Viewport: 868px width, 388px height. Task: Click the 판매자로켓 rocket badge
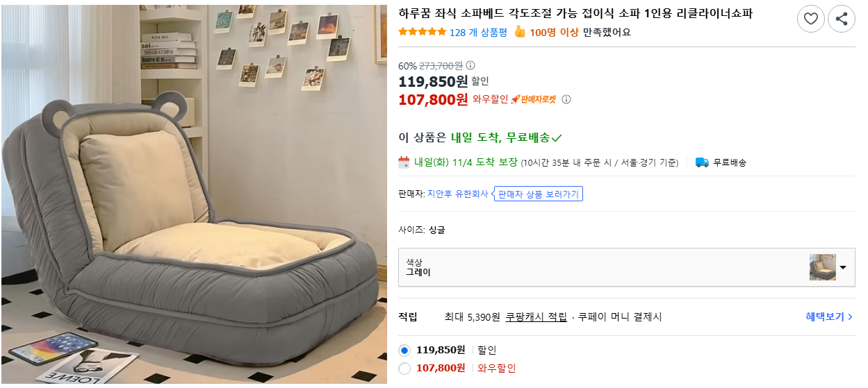pos(534,99)
